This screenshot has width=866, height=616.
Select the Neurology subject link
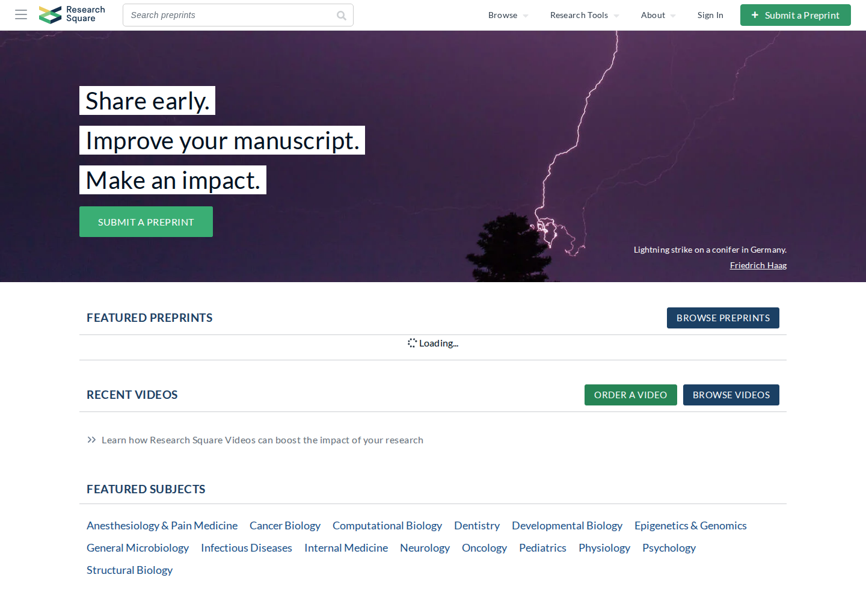[425, 548]
